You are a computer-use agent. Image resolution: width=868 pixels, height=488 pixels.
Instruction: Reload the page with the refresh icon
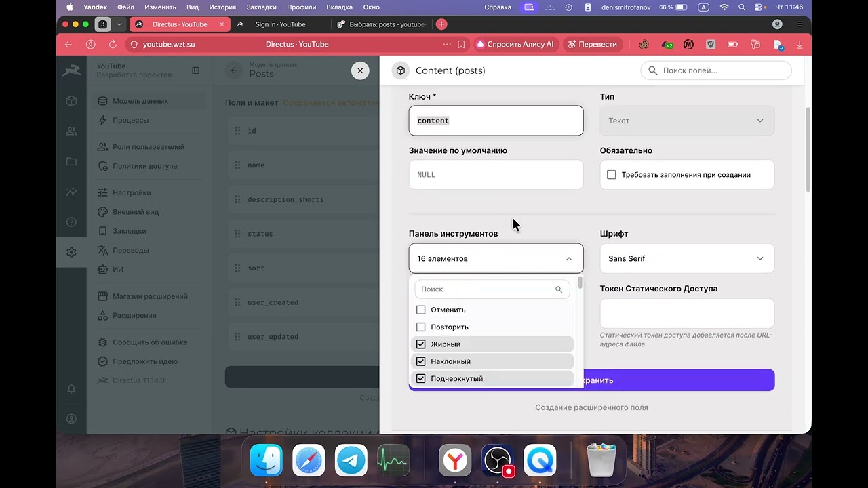(x=113, y=44)
